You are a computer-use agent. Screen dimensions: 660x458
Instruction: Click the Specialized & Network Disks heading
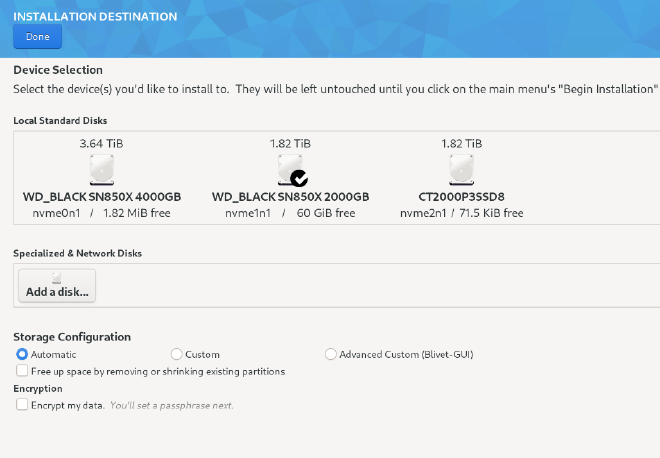pyautogui.click(x=77, y=253)
